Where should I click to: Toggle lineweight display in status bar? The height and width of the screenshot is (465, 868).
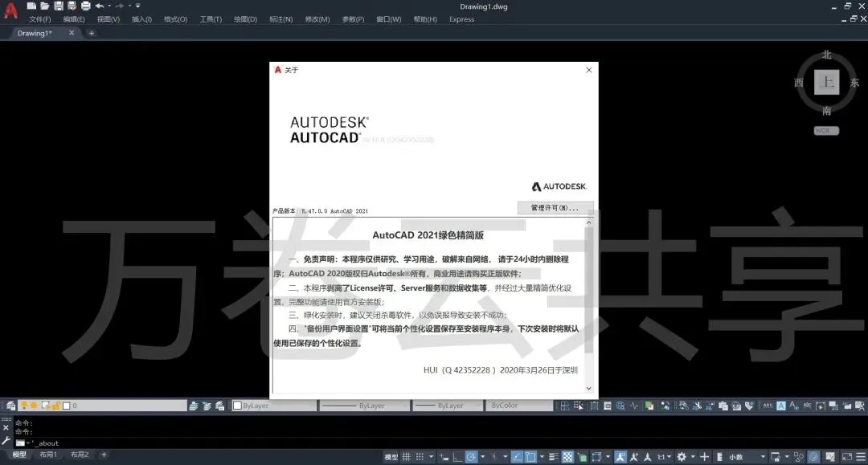552,457
